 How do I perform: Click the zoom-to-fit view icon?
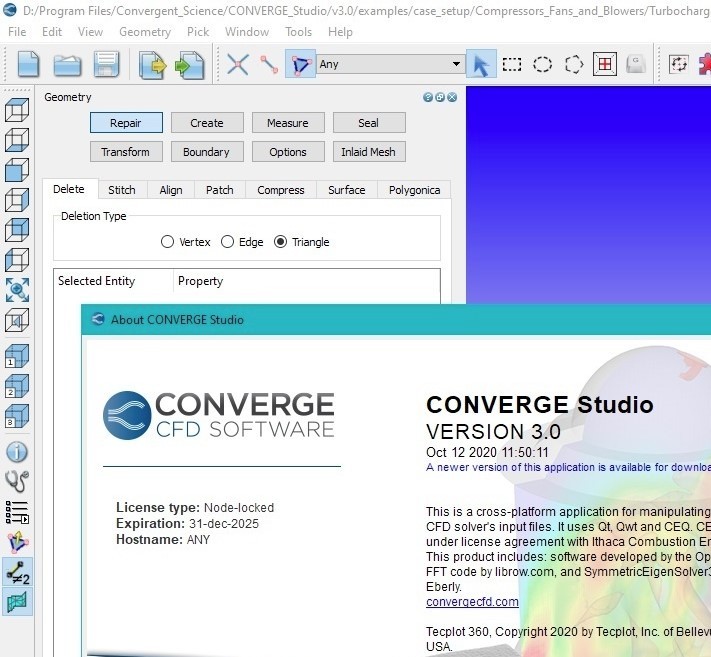coord(17,290)
